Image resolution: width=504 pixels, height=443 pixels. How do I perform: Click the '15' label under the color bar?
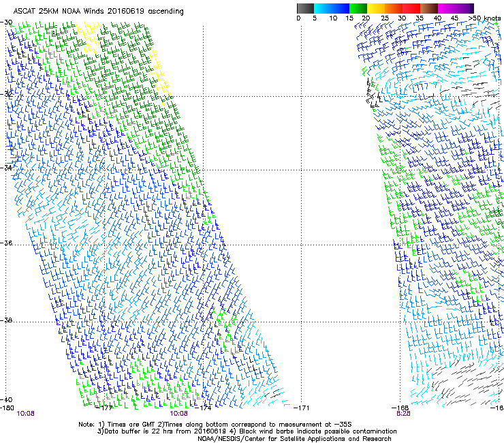point(349,18)
